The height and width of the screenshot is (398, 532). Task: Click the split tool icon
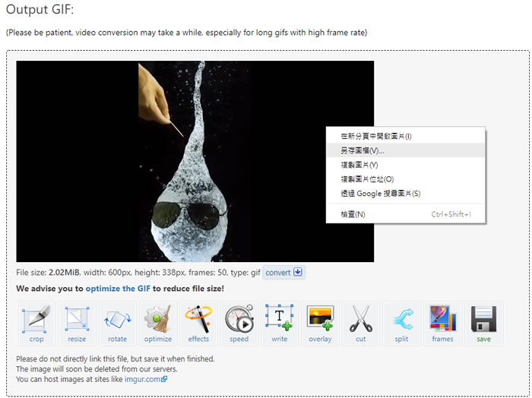(x=401, y=323)
